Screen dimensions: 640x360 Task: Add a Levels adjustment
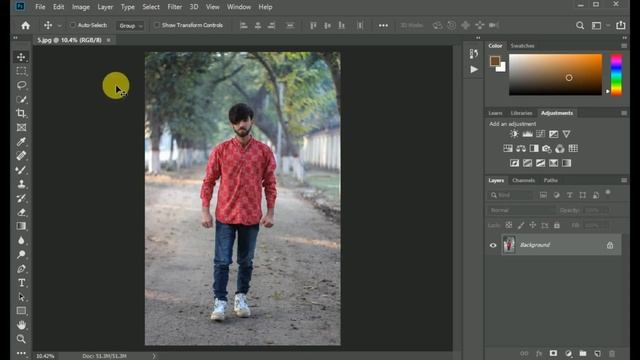pyautogui.click(x=527, y=134)
